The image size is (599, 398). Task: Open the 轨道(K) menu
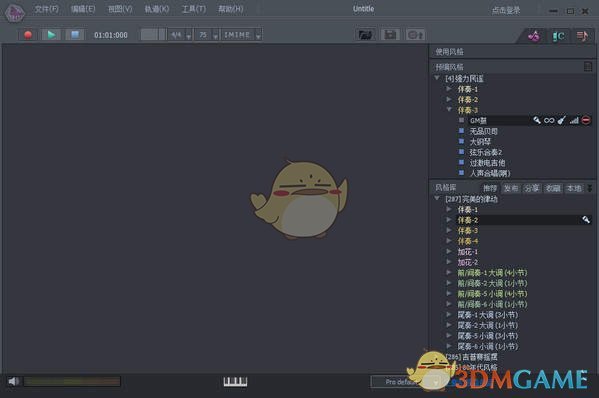157,9
